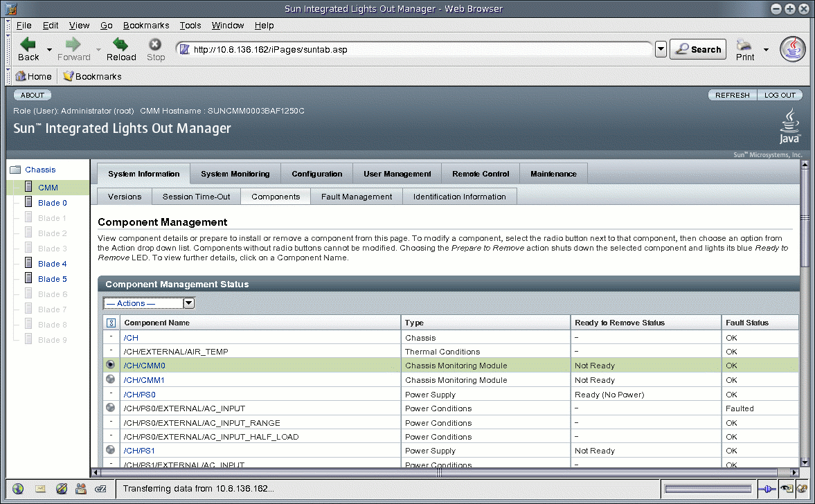Open the Maintenance tab
815x504 pixels.
[553, 174]
